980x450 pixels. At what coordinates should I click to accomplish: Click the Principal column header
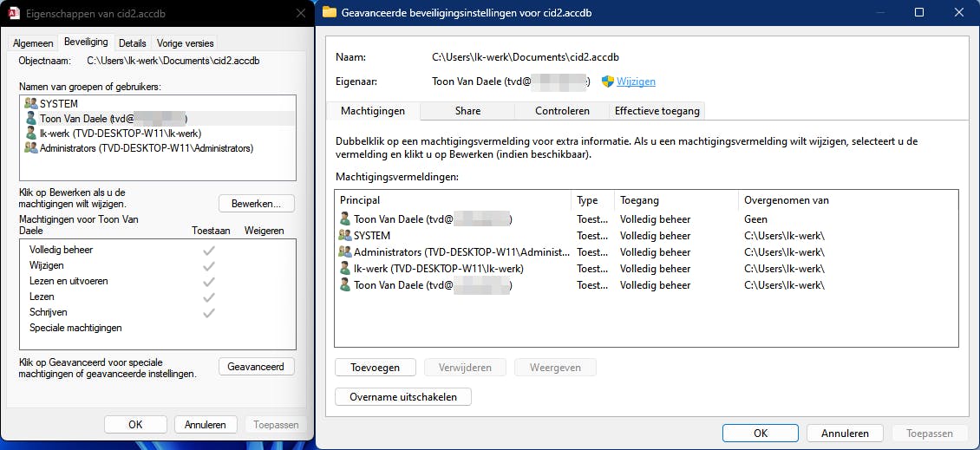(x=453, y=200)
